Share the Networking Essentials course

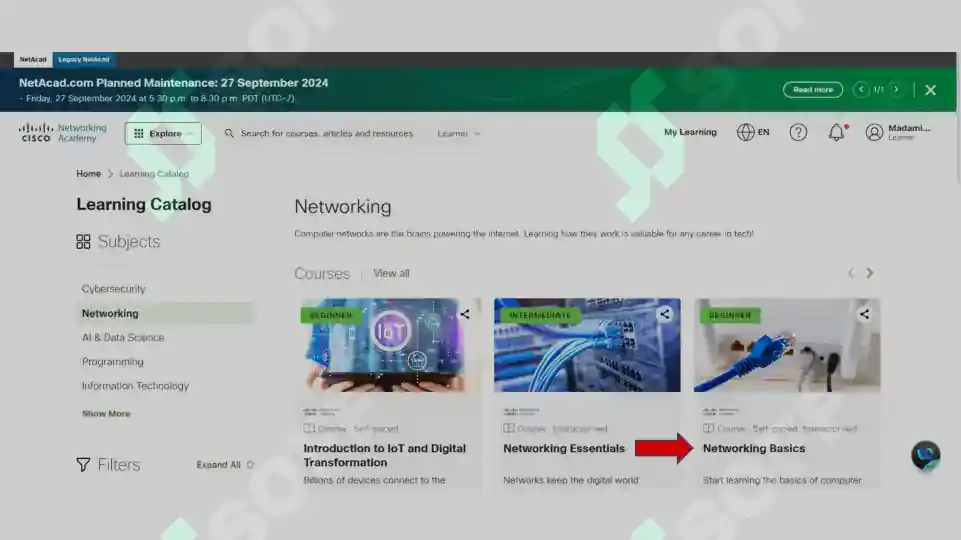click(x=665, y=314)
